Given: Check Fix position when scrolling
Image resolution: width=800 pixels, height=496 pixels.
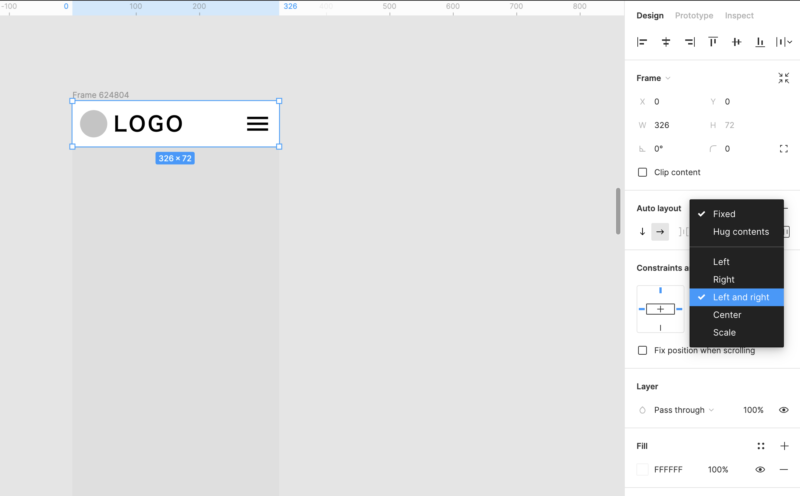Looking at the screenshot, I should coord(642,350).
